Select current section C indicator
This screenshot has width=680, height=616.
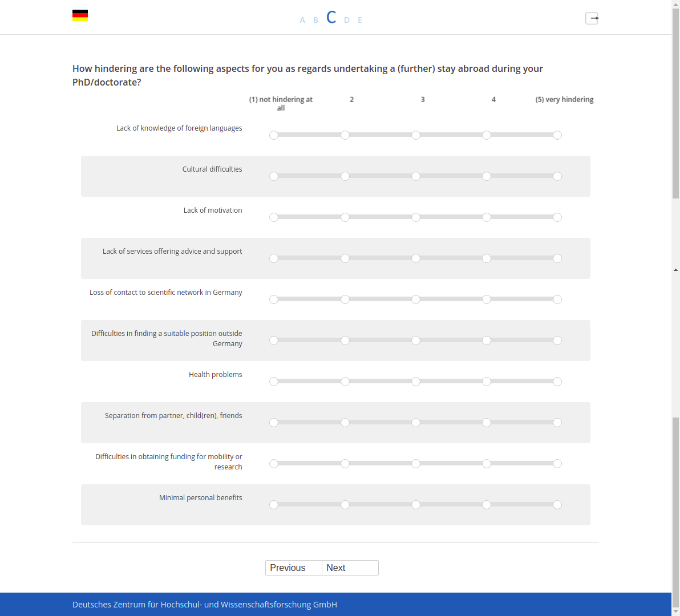[x=331, y=17]
